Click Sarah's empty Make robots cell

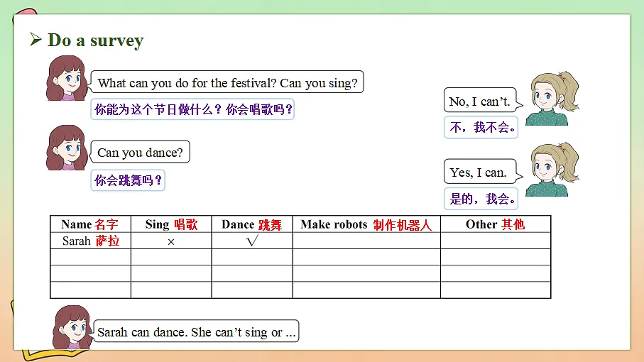pos(367,241)
